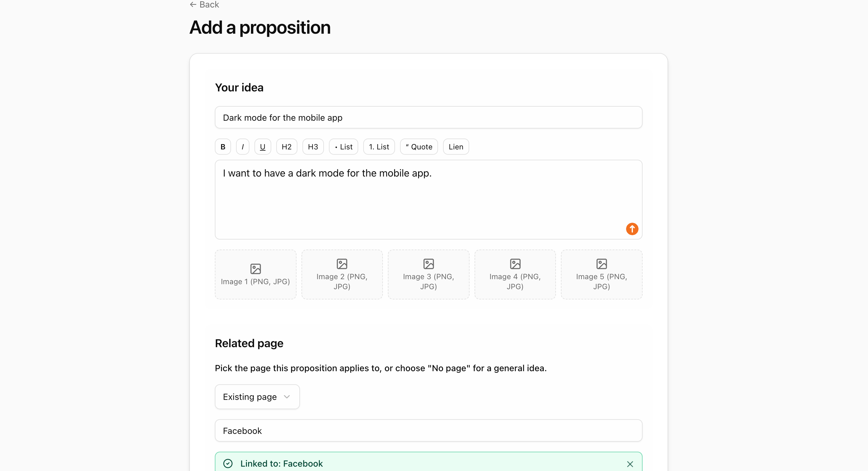The image size is (868, 471).
Task: Click the Back link
Action: 204,4
